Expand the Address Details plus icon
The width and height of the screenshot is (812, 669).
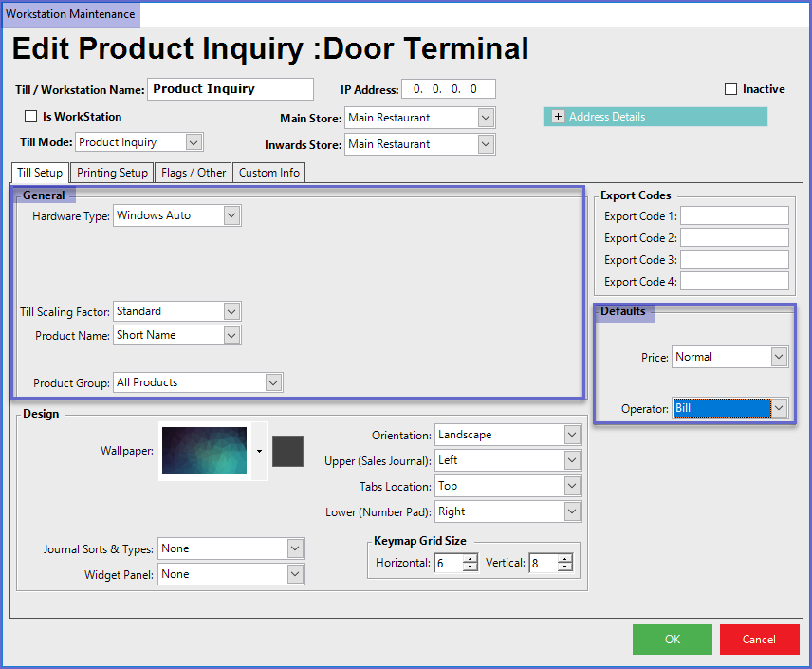pos(558,117)
